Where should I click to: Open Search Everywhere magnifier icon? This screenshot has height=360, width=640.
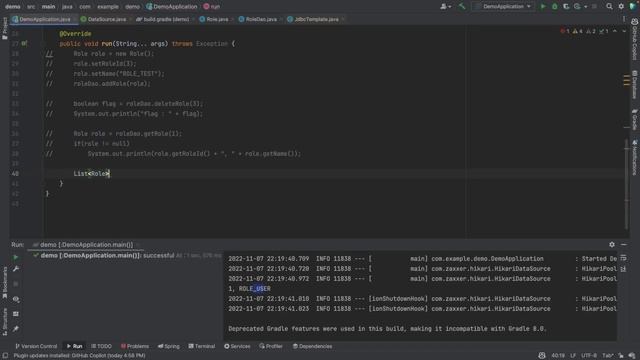(x=609, y=7)
